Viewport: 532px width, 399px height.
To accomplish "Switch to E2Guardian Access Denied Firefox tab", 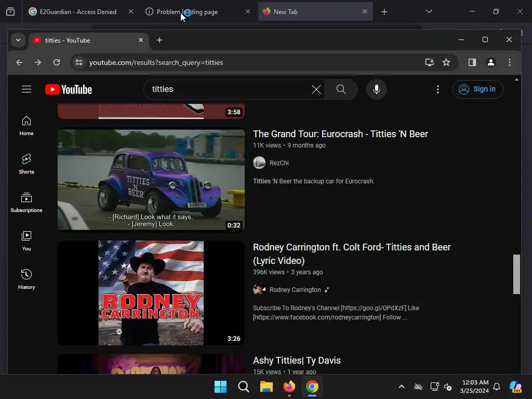I will (78, 11).
